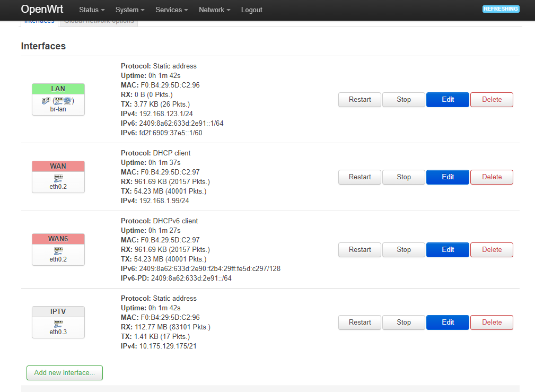The height and width of the screenshot is (392, 535).
Task: Click the LAN br-lan bridge icon
Action: pos(58,100)
